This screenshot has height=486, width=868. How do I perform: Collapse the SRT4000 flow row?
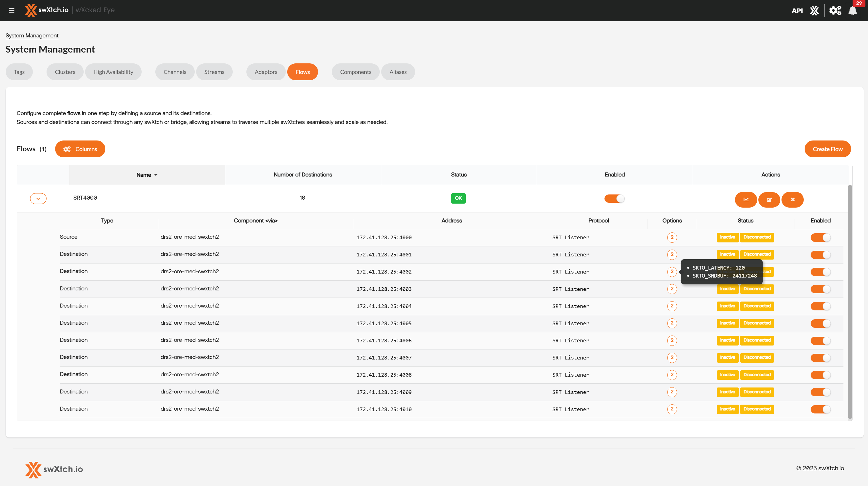tap(38, 198)
